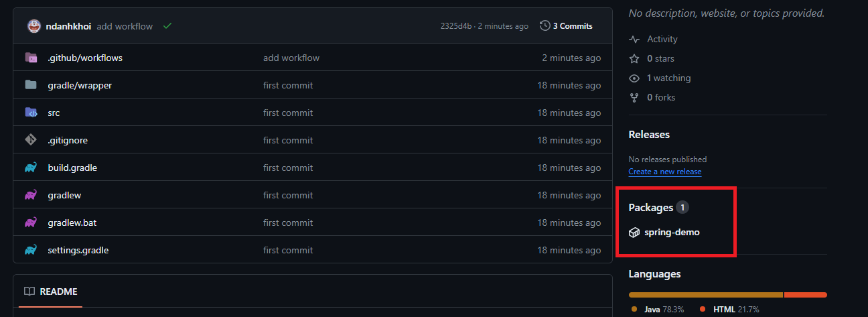
Task: Select the README tab
Action: [51, 292]
